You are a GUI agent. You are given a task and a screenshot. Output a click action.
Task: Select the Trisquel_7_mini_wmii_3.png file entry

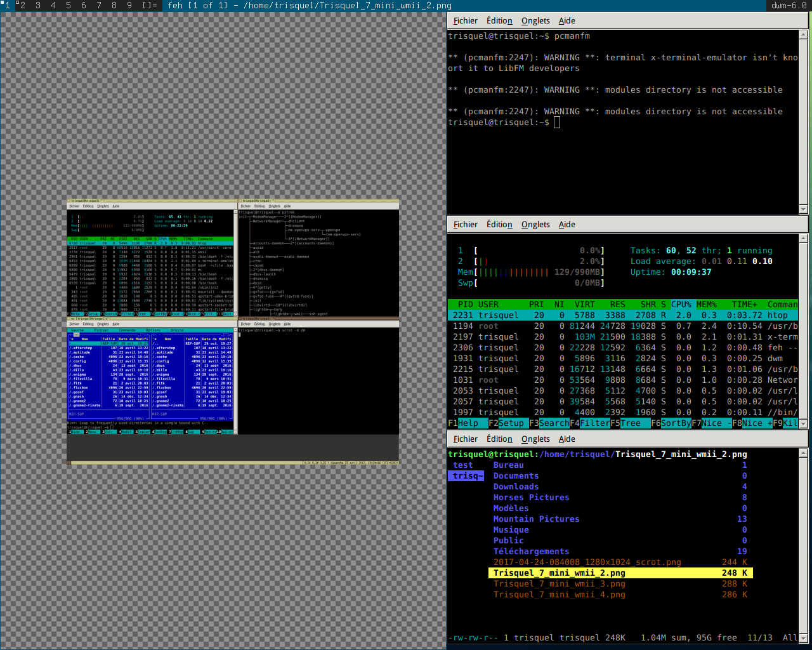tap(559, 583)
